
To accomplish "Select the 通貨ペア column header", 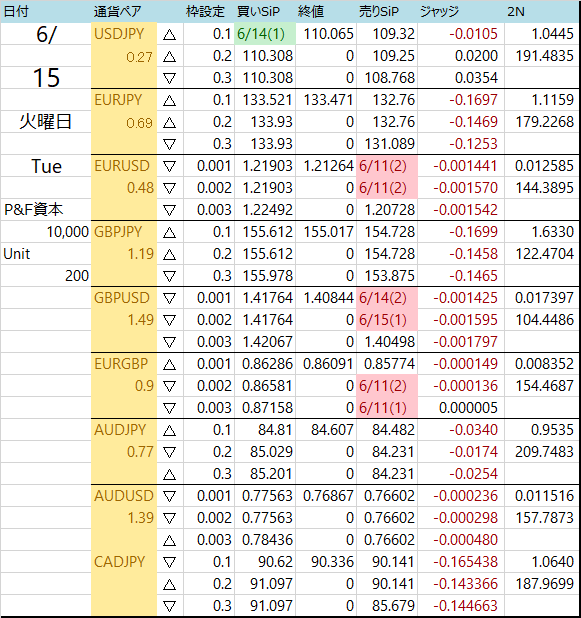I will click(117, 11).
